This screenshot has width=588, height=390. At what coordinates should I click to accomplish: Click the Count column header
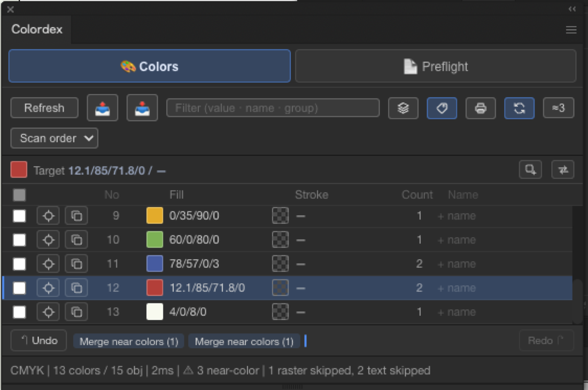tap(417, 195)
